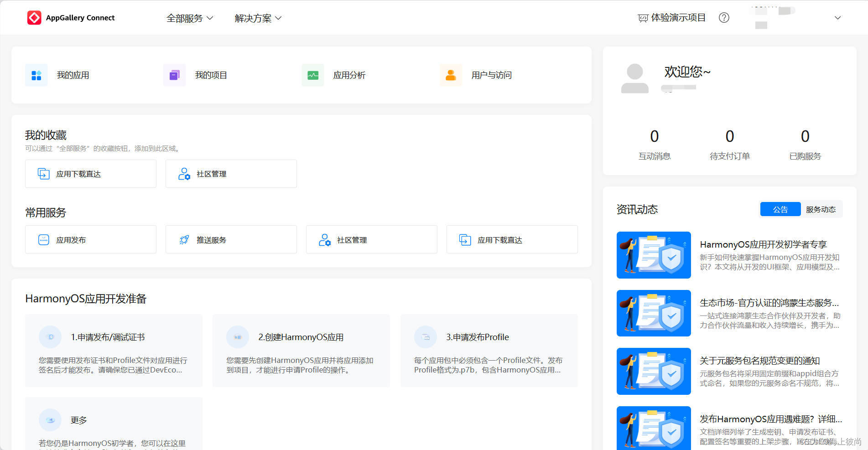This screenshot has height=450, width=868.
Task: Open 应用下载直达 button in 我的收藏
Action: tap(91, 174)
